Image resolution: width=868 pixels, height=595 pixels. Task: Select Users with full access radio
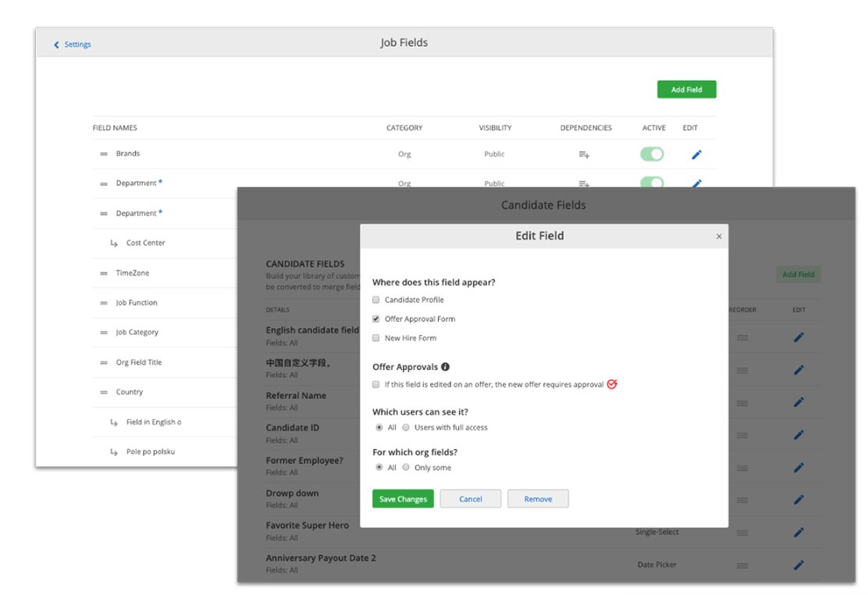(x=406, y=428)
